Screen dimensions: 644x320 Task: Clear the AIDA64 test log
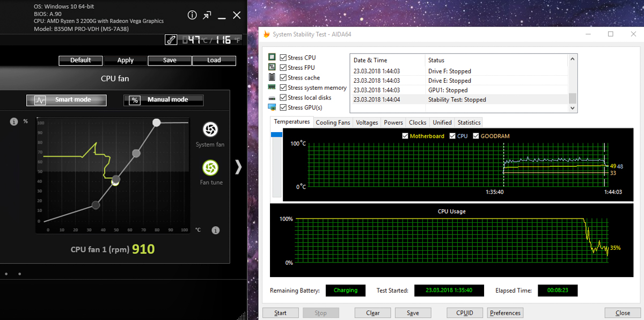373,312
